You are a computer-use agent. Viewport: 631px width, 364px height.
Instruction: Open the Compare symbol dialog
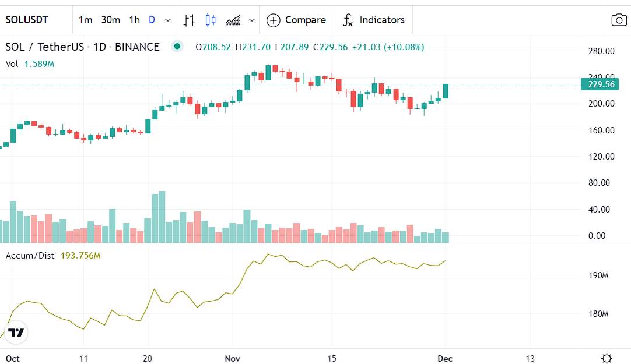296,20
